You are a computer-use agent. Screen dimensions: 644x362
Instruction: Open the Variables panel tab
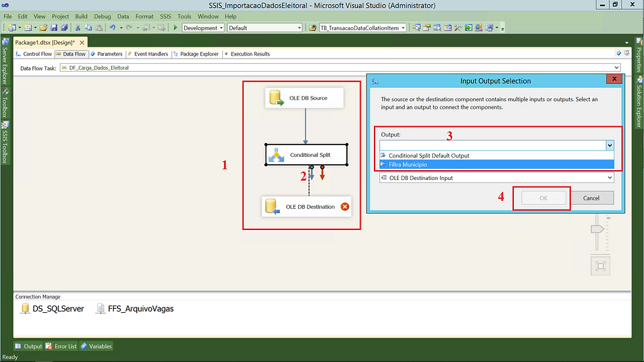tap(96, 346)
